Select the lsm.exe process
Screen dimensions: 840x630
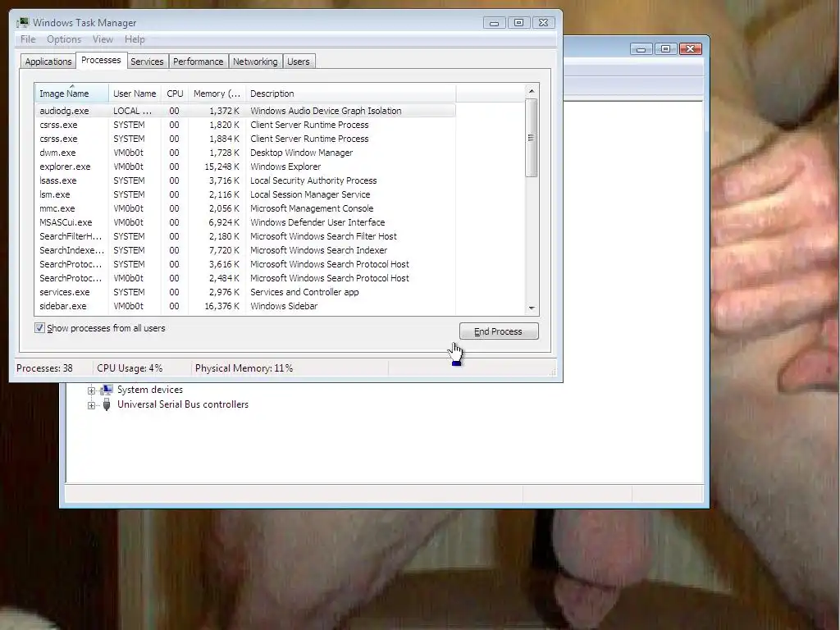[x=245, y=194]
